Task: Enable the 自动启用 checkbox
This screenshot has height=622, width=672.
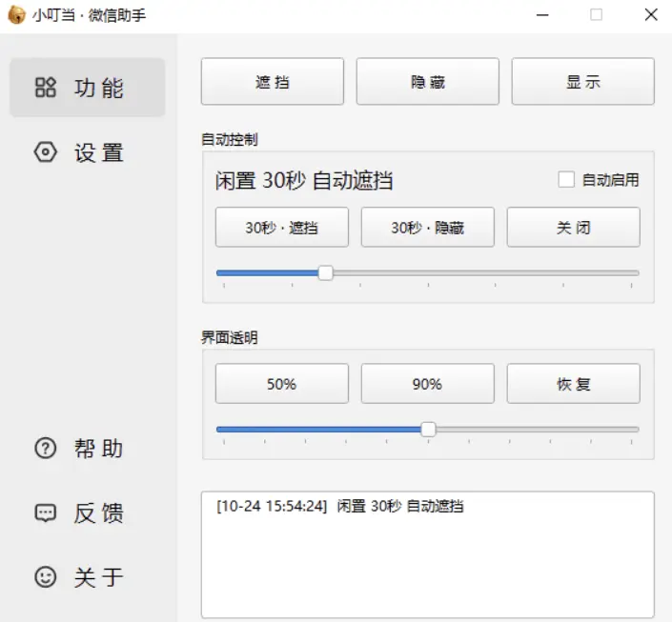Action: tap(566, 179)
